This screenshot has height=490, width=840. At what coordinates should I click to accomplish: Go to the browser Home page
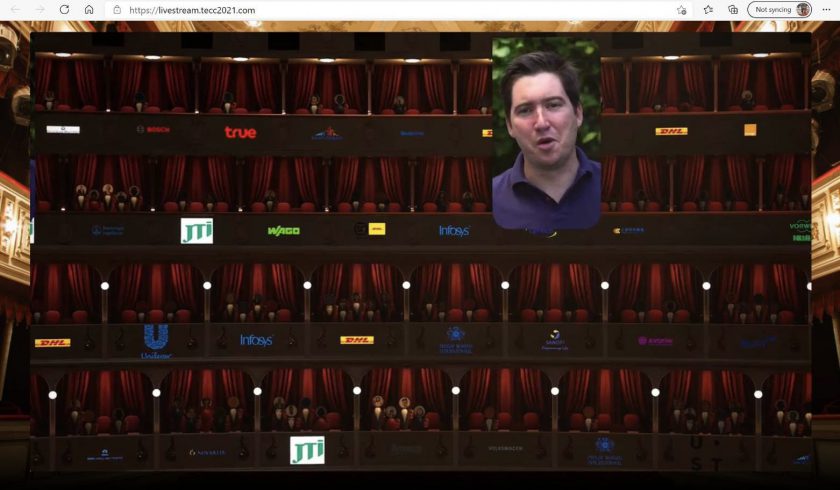coord(89,10)
